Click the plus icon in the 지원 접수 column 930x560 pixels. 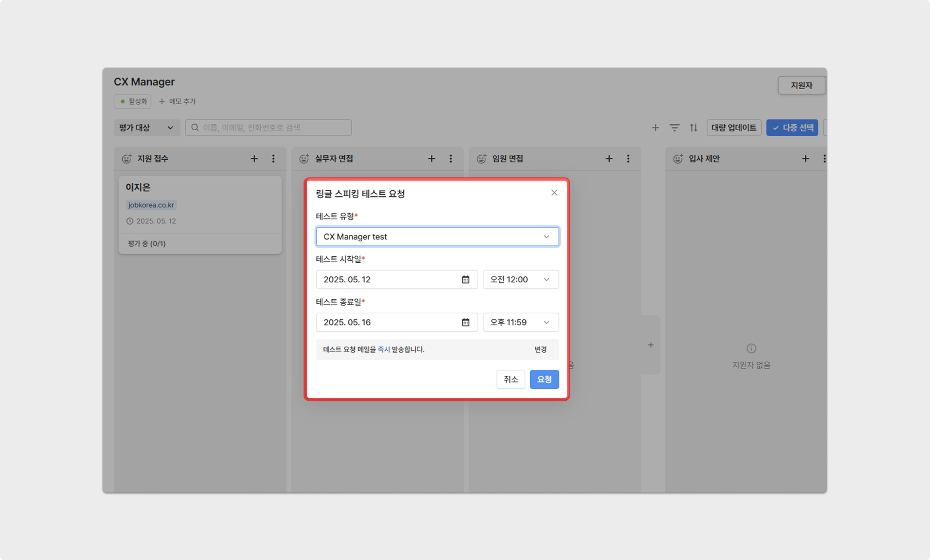254,159
